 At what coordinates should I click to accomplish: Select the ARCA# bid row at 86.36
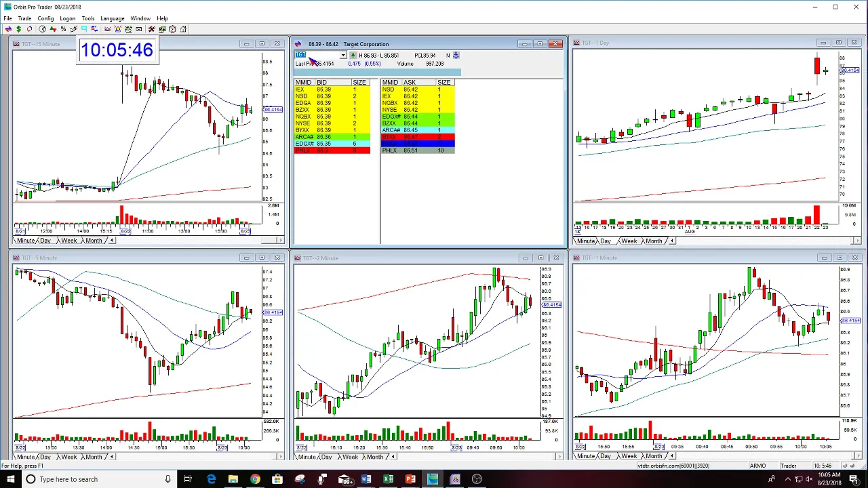pyautogui.click(x=332, y=137)
